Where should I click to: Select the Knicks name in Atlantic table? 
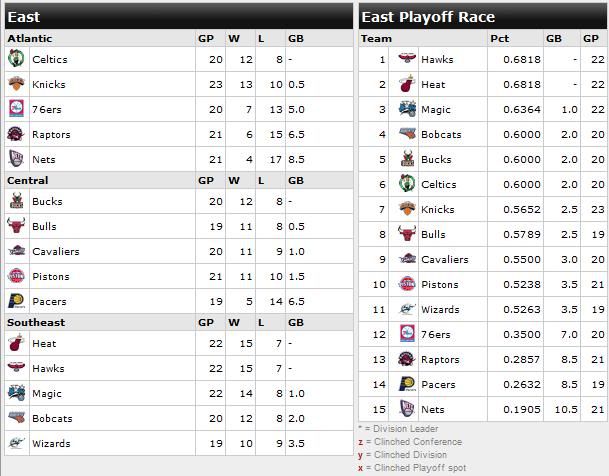pos(49,84)
